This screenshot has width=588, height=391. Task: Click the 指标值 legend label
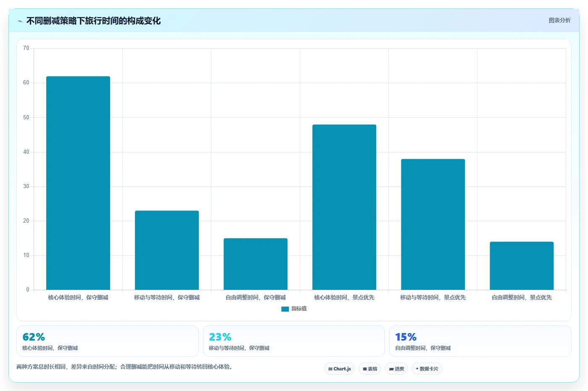299,309
